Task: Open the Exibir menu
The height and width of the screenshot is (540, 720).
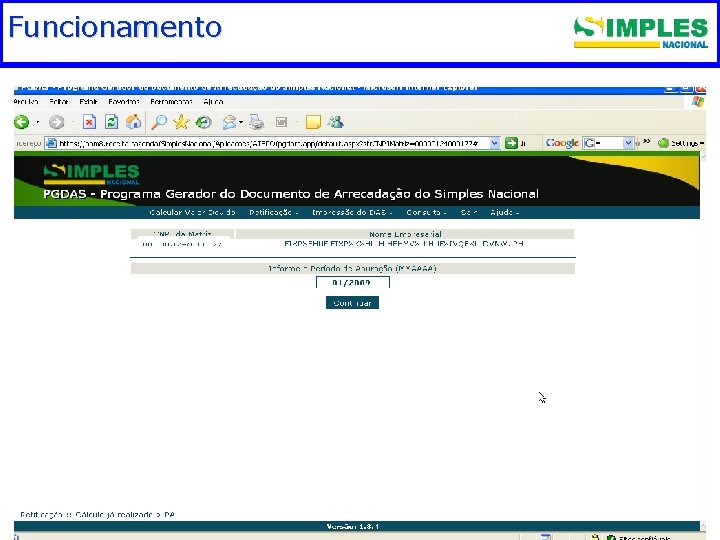Action: [88, 101]
